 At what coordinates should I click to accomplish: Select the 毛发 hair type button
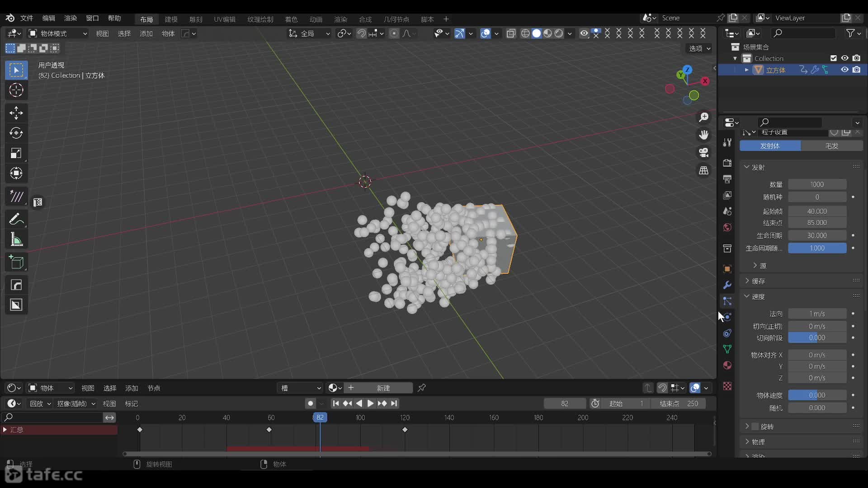832,146
